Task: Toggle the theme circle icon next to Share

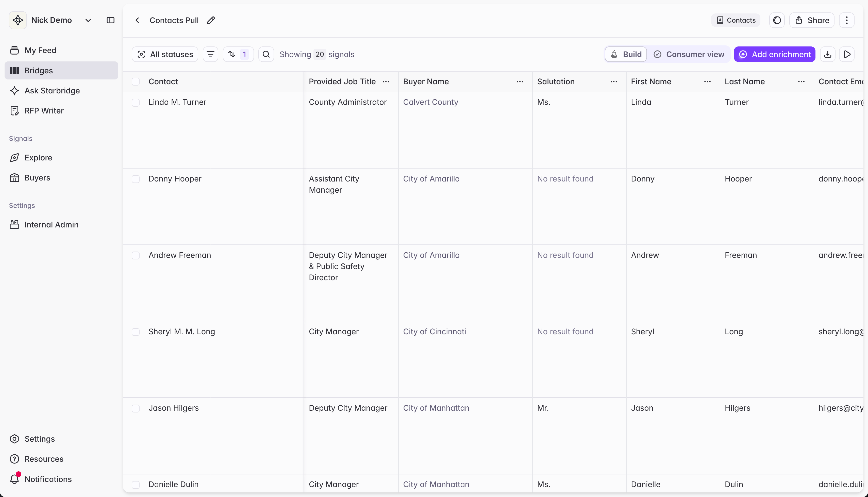Action: tap(777, 21)
